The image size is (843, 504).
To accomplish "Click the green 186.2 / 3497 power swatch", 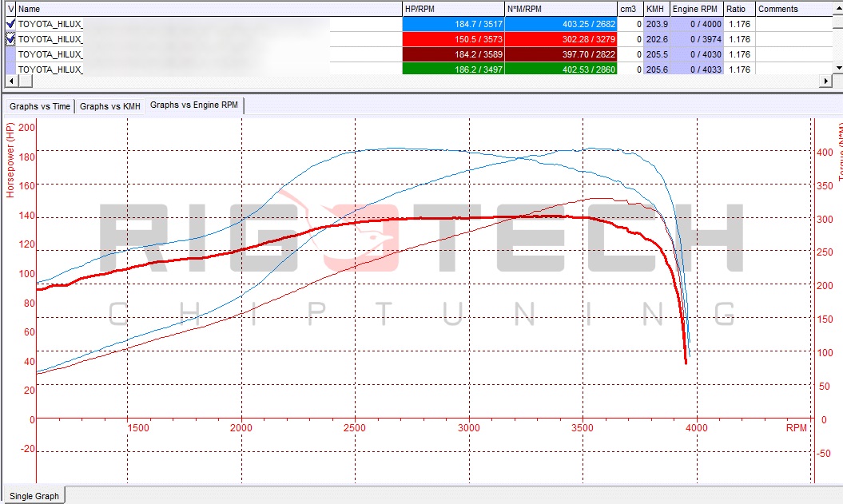I will pos(453,69).
